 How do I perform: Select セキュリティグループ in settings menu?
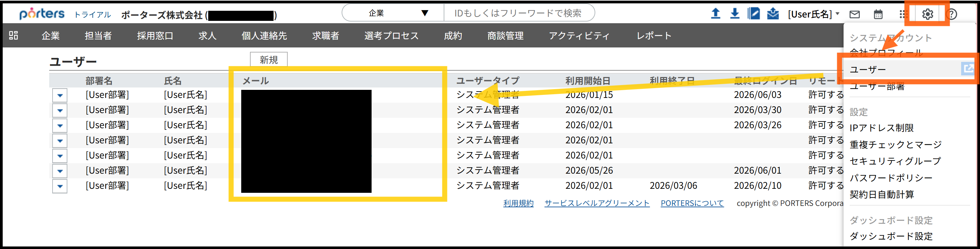(x=895, y=161)
